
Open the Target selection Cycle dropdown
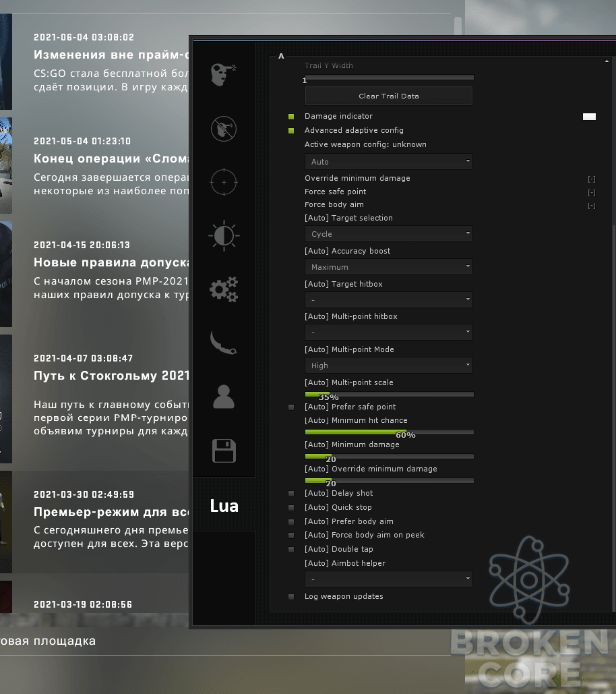point(389,233)
